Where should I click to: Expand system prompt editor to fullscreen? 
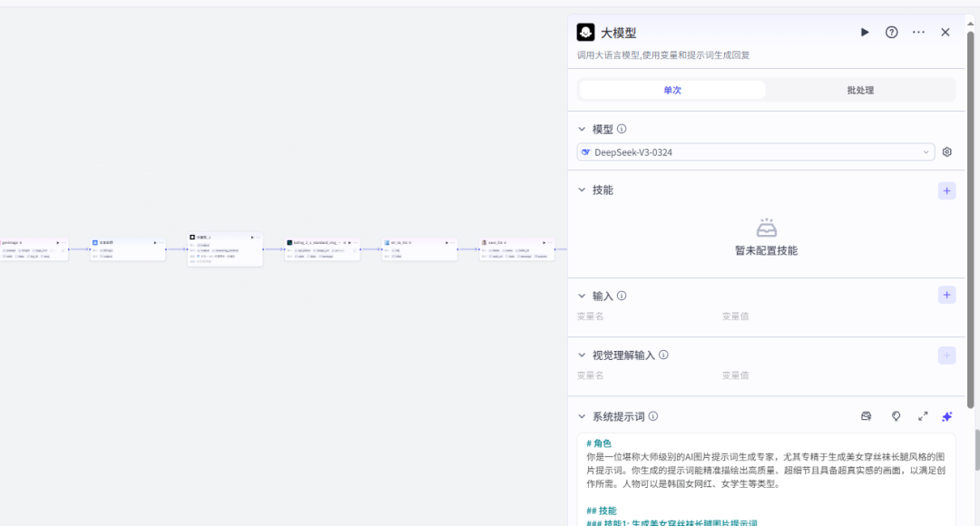923,416
